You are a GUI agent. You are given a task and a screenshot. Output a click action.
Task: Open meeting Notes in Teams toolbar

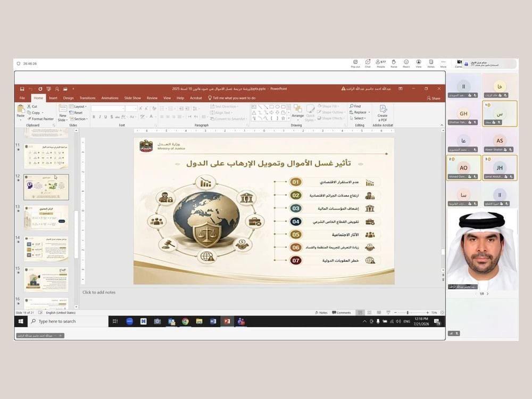431,63
